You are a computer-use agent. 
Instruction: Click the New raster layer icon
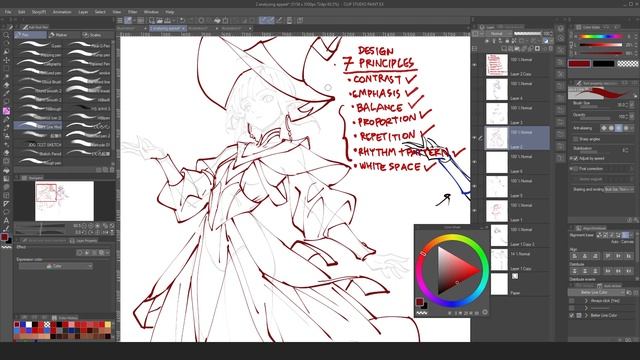(x=504, y=49)
